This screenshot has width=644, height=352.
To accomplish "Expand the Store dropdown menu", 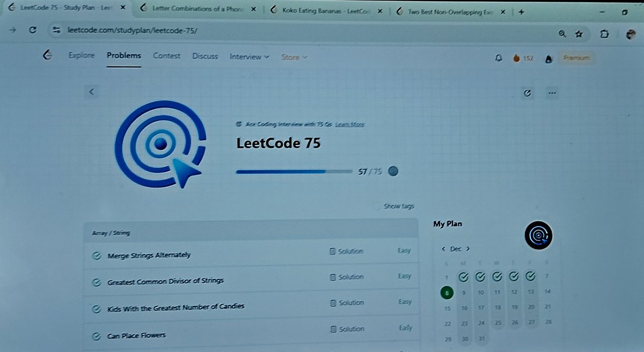I will point(294,57).
